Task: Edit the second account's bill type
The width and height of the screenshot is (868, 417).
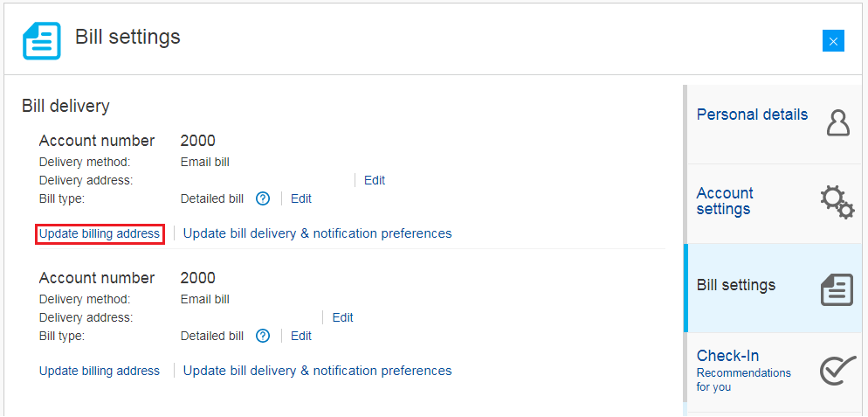Action: click(x=301, y=336)
